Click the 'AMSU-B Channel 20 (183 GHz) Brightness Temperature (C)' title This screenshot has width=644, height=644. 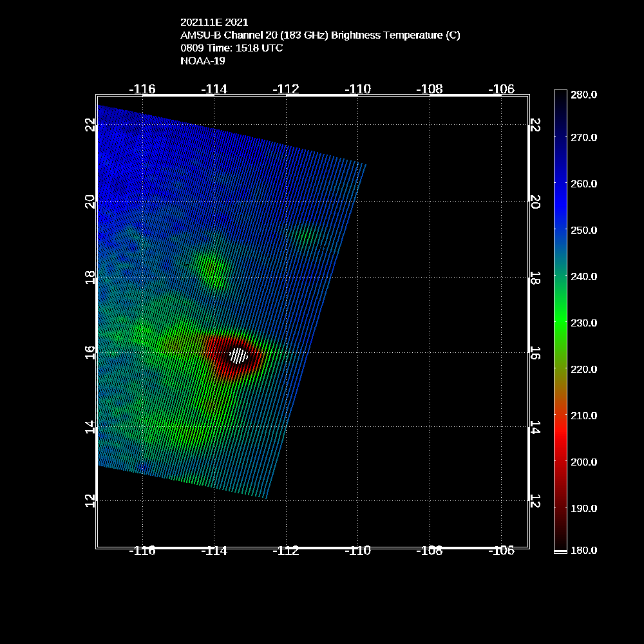coord(320,35)
